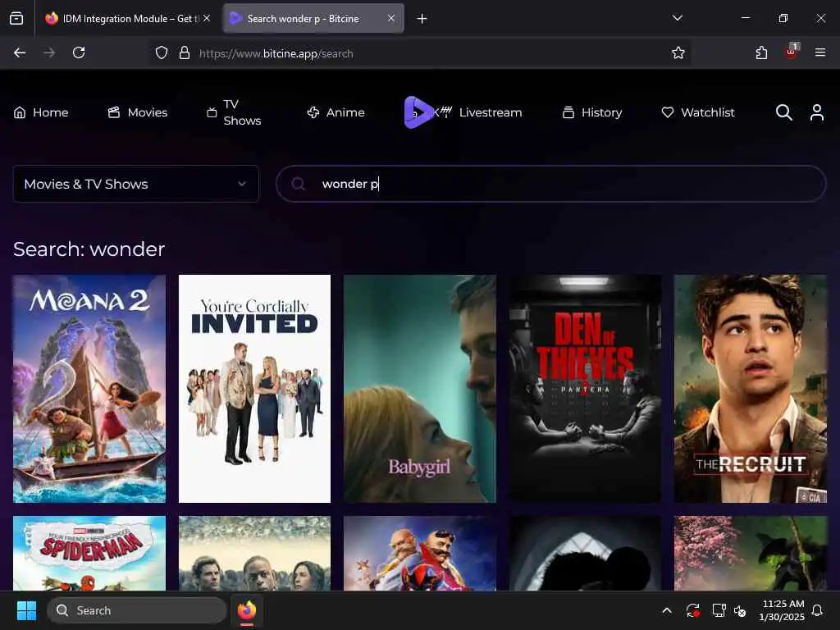
Task: Click the sync status tray icon
Action: coord(692,610)
